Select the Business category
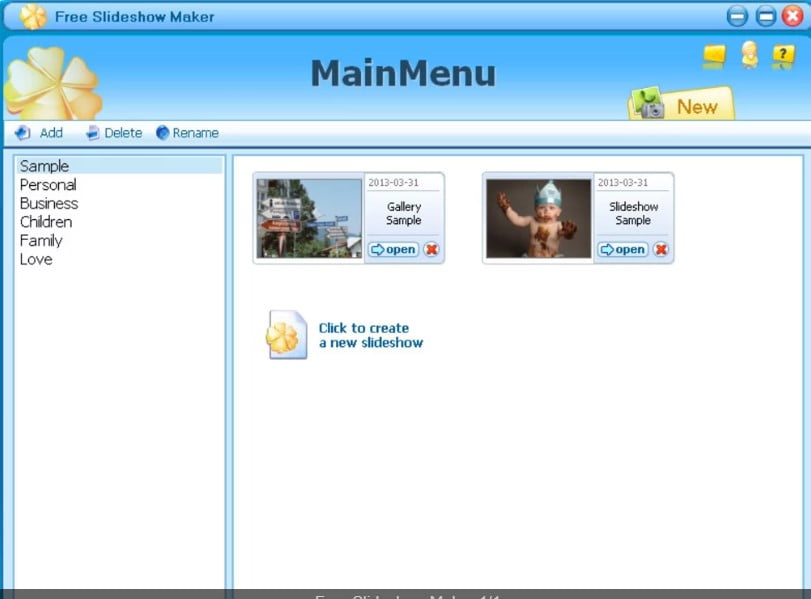This screenshot has width=811, height=599. click(x=119, y=203)
